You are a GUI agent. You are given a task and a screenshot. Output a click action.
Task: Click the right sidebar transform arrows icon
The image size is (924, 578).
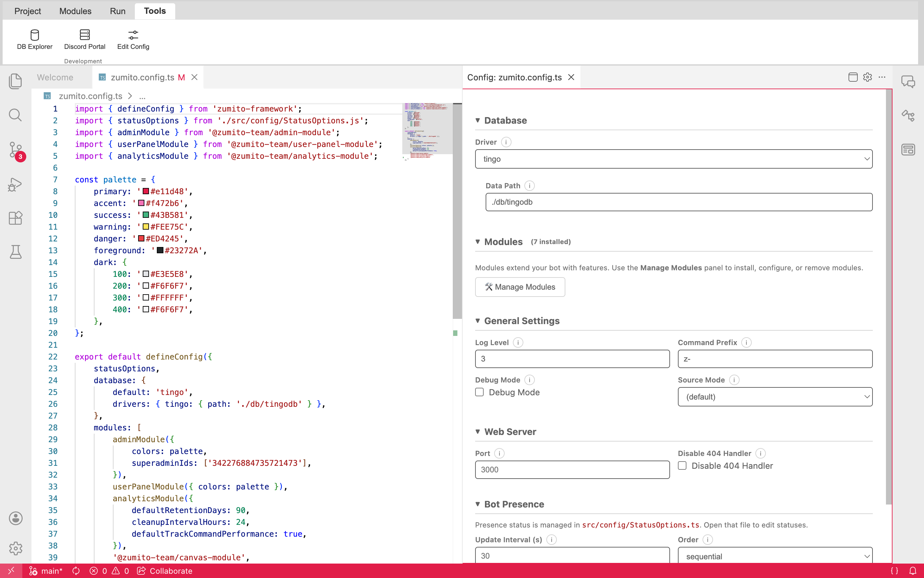tap(908, 115)
